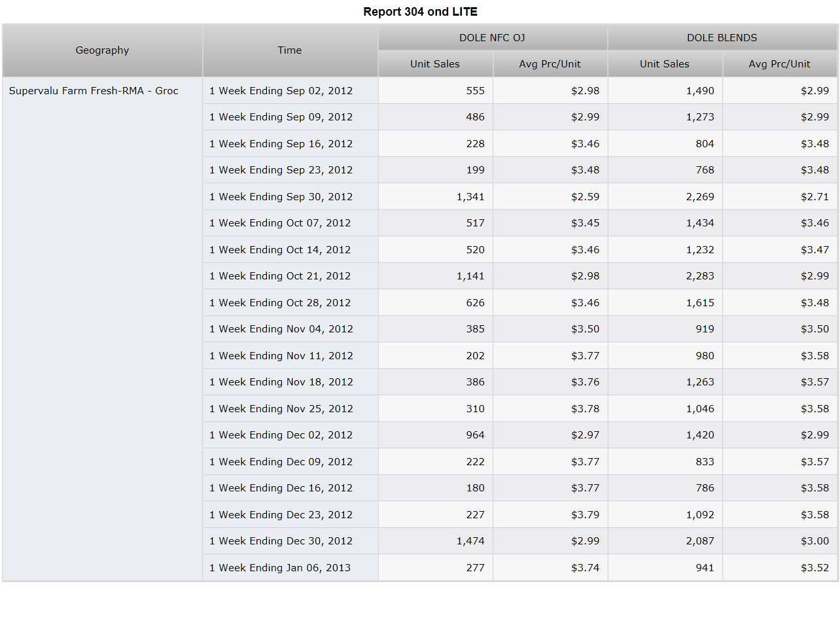Image resolution: width=840 pixels, height=619 pixels.
Task: Select row '1 Week Ending Oct 14, 2012'
Action: [x=290, y=249]
